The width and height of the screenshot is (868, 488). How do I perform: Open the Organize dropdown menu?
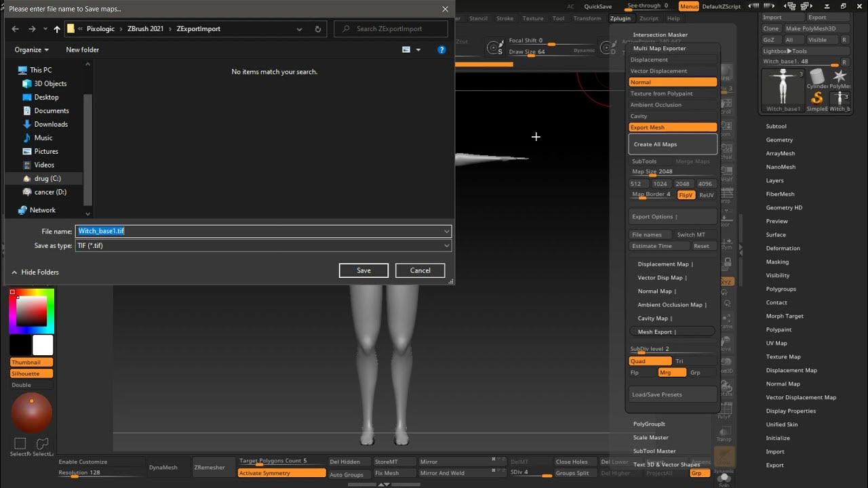tap(32, 49)
